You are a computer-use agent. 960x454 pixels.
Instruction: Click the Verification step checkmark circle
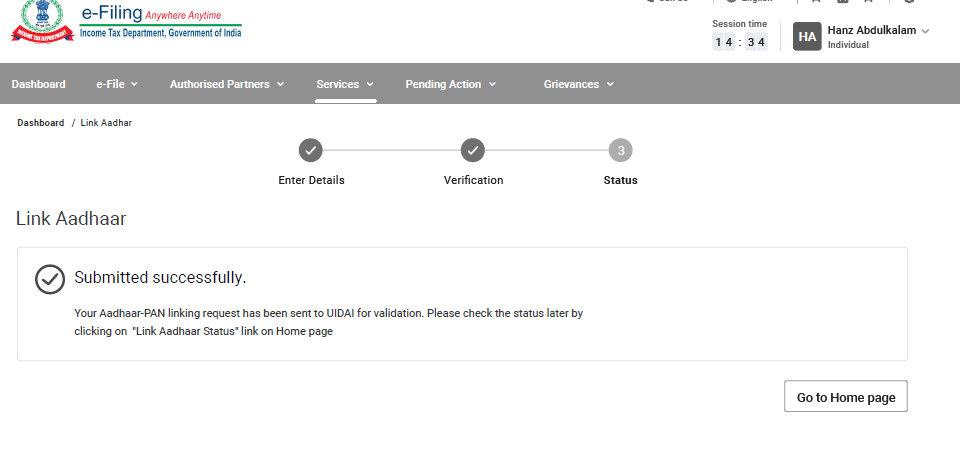[473, 151]
